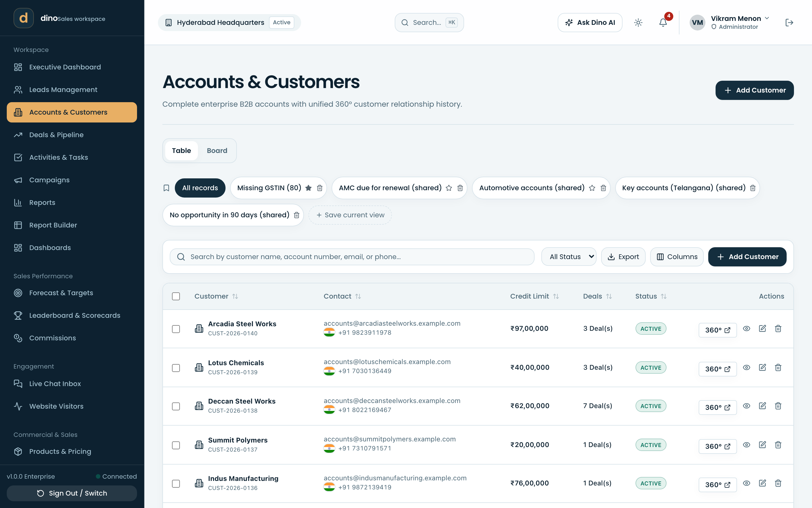Screen dimensions: 812x508
Task: Delete the Automotive accounts saved view
Action: [603, 188]
